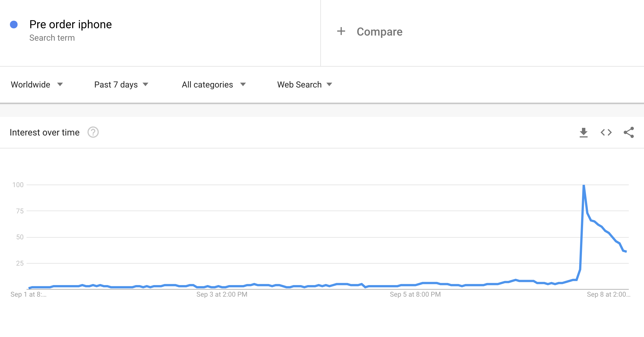Image resolution: width=644 pixels, height=337 pixels.
Task: Click the chart peak at value 100
Action: [584, 185]
